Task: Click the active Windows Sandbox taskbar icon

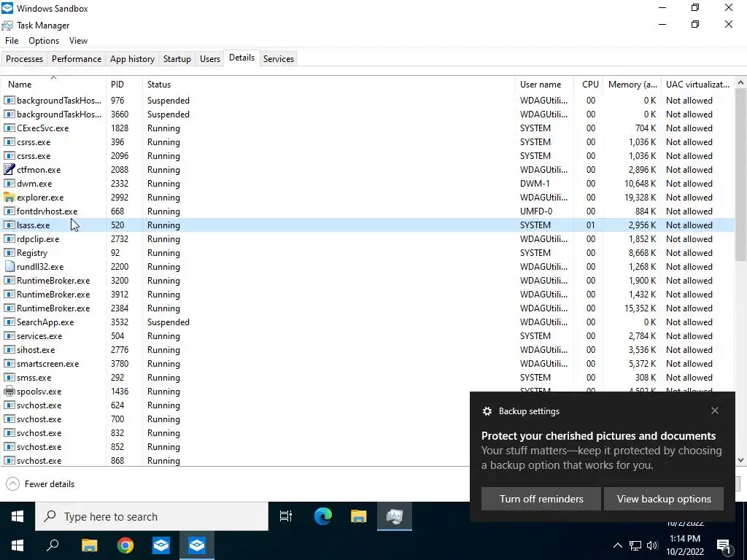Action: pyautogui.click(x=197, y=545)
